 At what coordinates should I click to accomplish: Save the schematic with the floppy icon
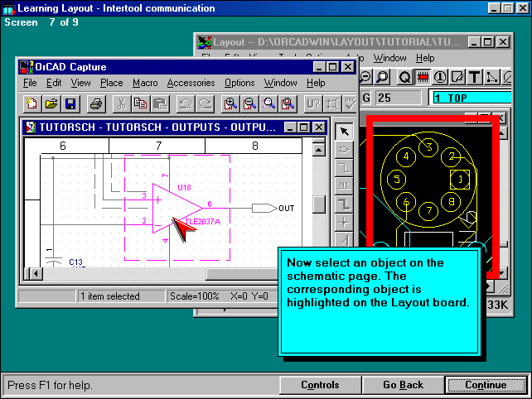click(x=70, y=103)
